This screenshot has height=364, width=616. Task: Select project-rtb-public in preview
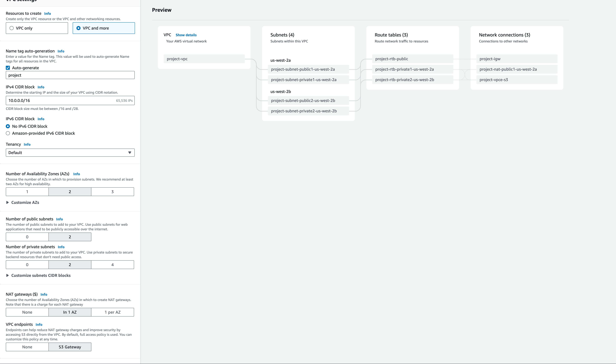coord(412,59)
